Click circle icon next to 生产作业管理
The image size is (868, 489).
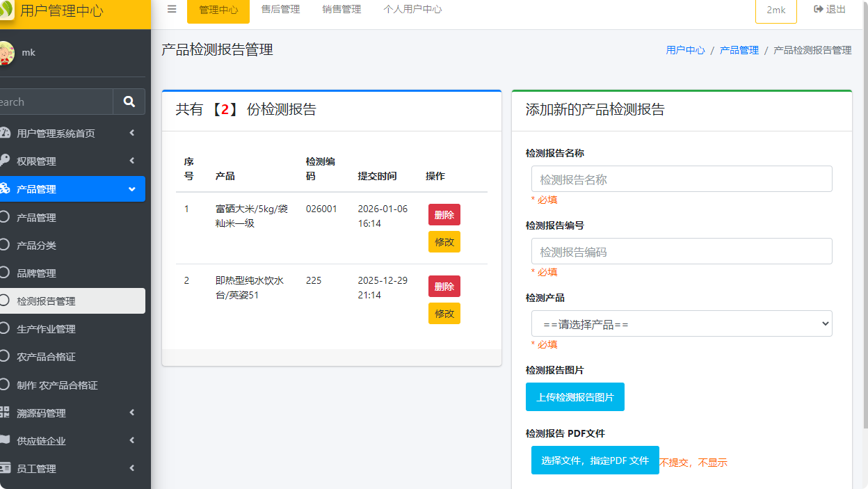[x=5, y=328]
